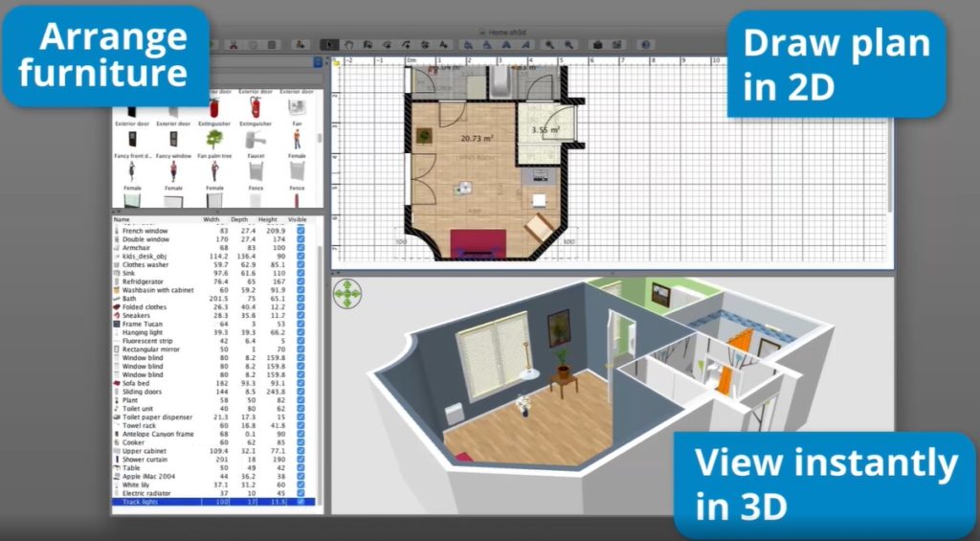
Task: Hide the Plant via Visible checkbox
Action: tap(301, 399)
